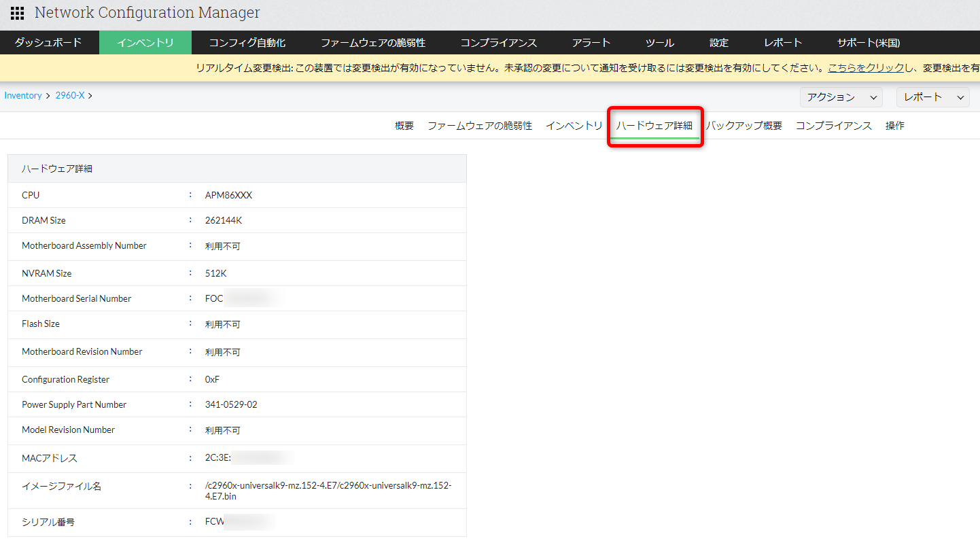980x560 pixels.
Task: Click the MACアドレス label
Action: [50, 458]
